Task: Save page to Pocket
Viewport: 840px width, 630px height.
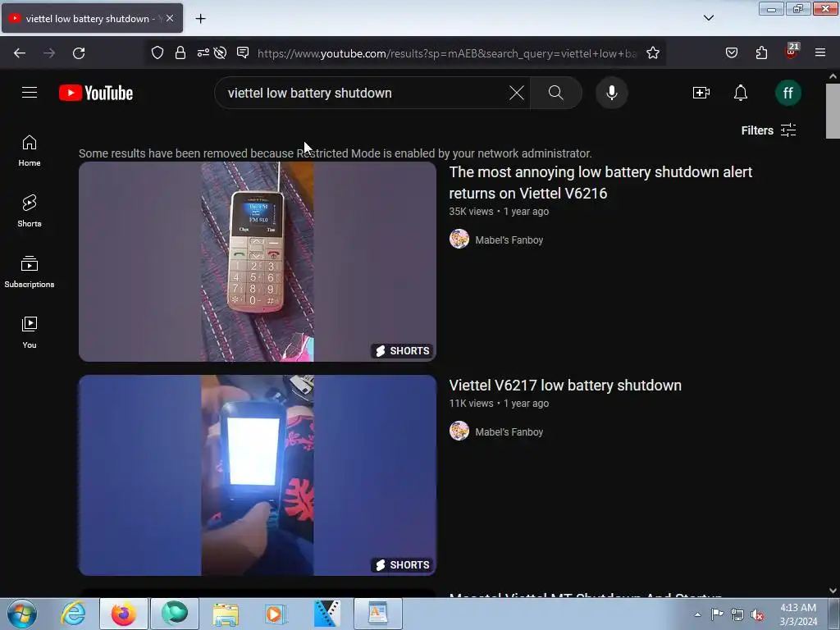Action: coord(732,52)
